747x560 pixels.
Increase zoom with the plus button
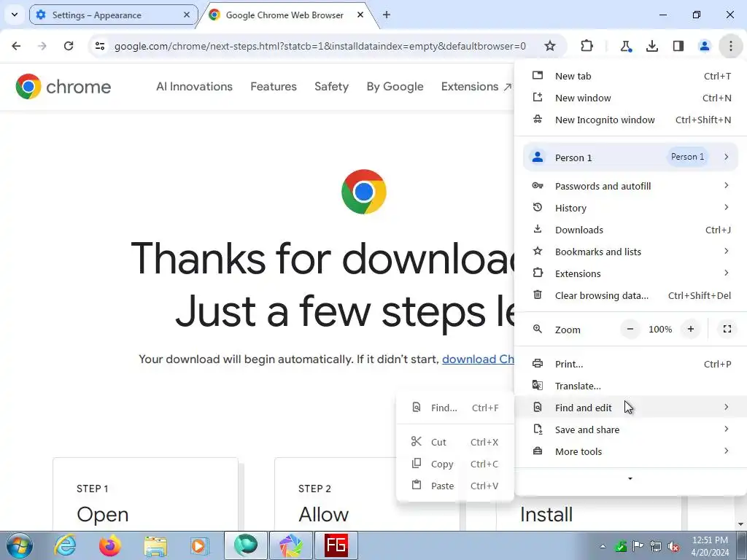[690, 329]
